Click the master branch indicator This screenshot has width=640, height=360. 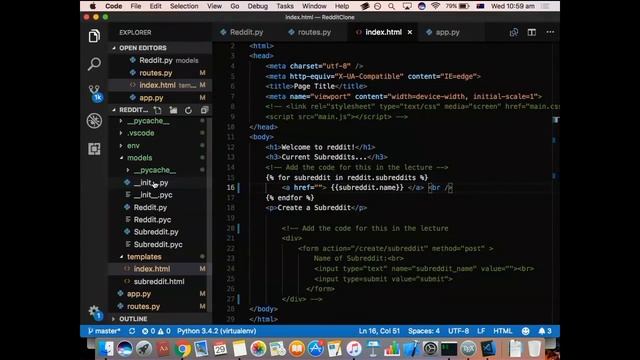pyautogui.click(x=104, y=331)
